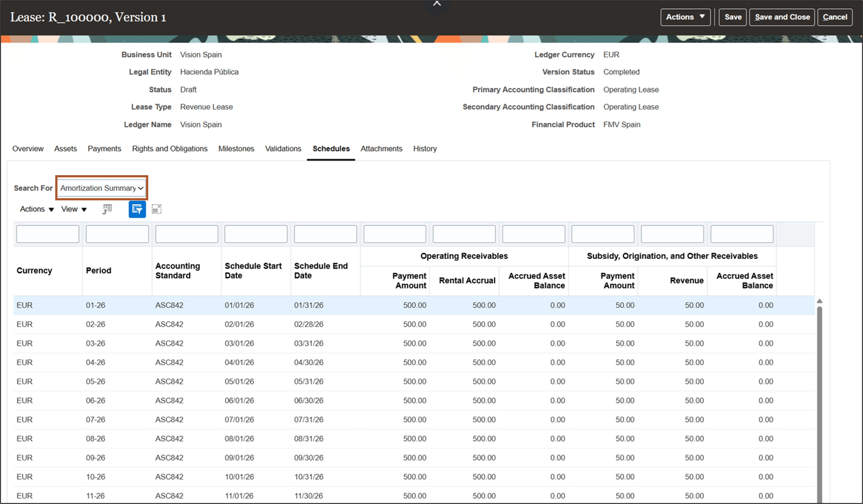863x504 pixels.
Task: Open the Payments tab
Action: tap(104, 149)
